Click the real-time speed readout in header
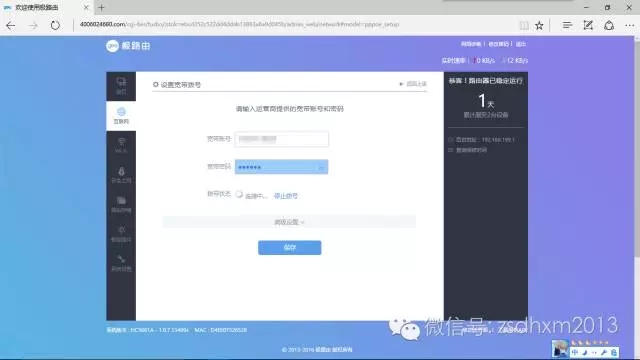 [x=484, y=60]
